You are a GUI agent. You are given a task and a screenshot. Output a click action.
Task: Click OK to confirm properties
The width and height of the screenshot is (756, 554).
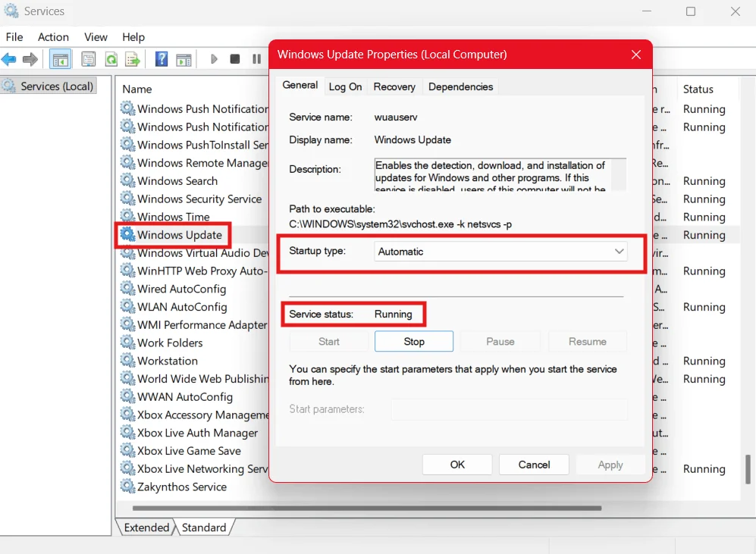[457, 465]
